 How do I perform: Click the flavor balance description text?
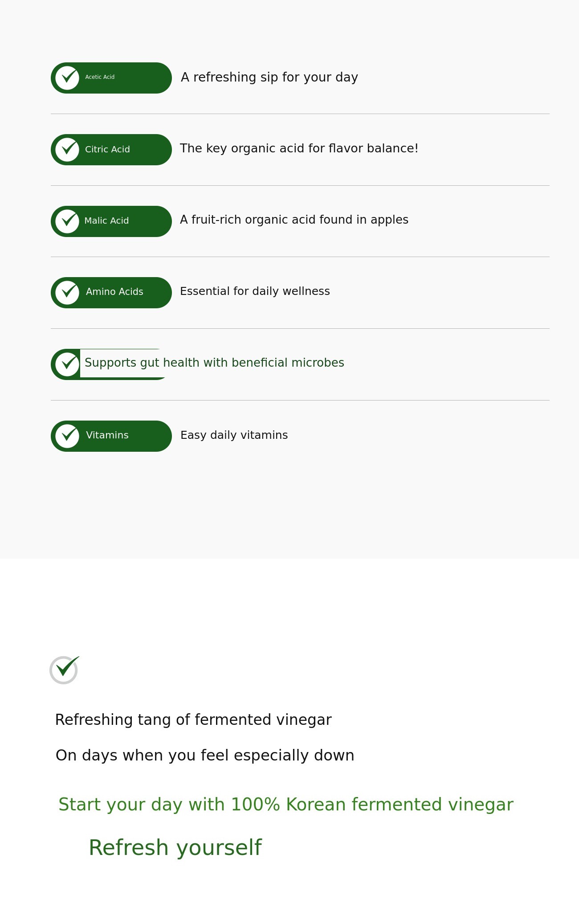[x=299, y=148]
